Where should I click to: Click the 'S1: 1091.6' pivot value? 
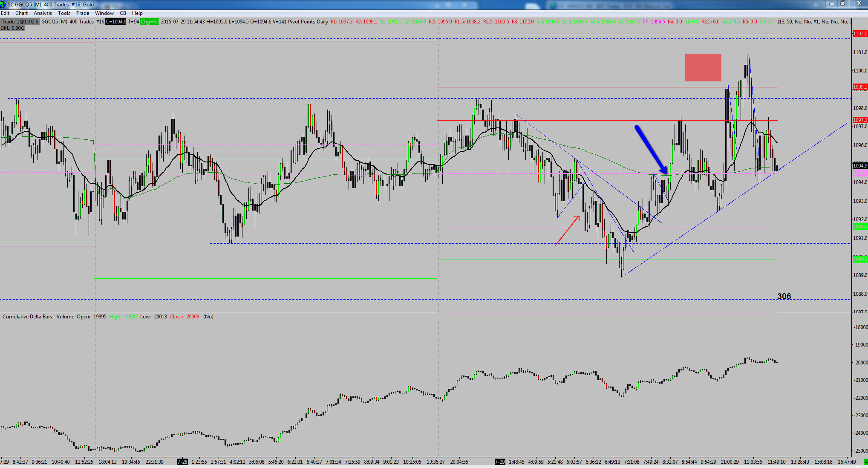coord(391,22)
